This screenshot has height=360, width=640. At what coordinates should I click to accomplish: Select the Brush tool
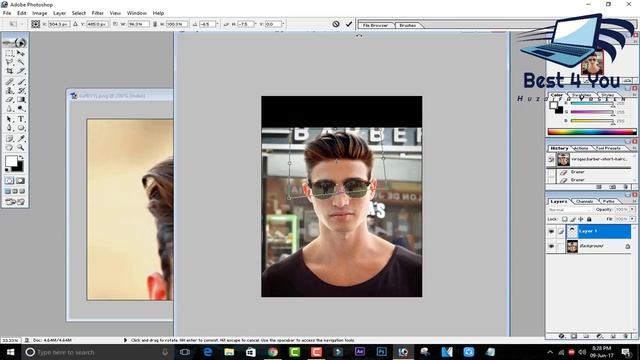coord(21,82)
